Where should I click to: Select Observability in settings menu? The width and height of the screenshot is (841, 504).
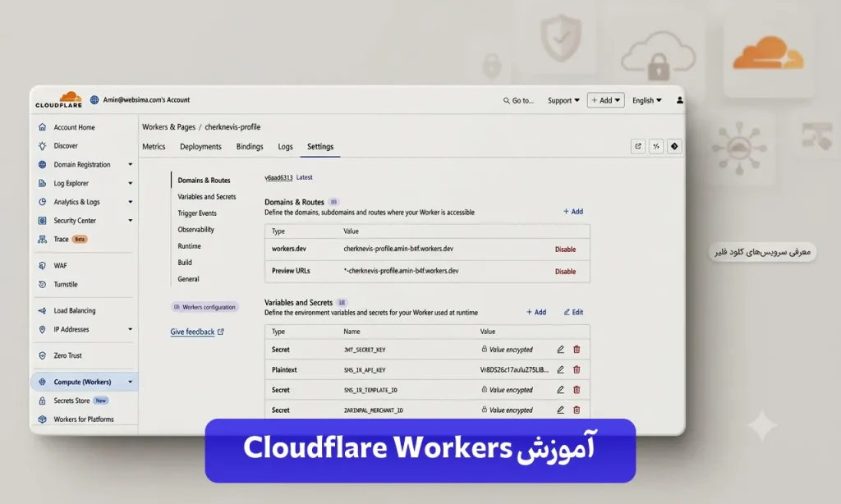[195, 230]
